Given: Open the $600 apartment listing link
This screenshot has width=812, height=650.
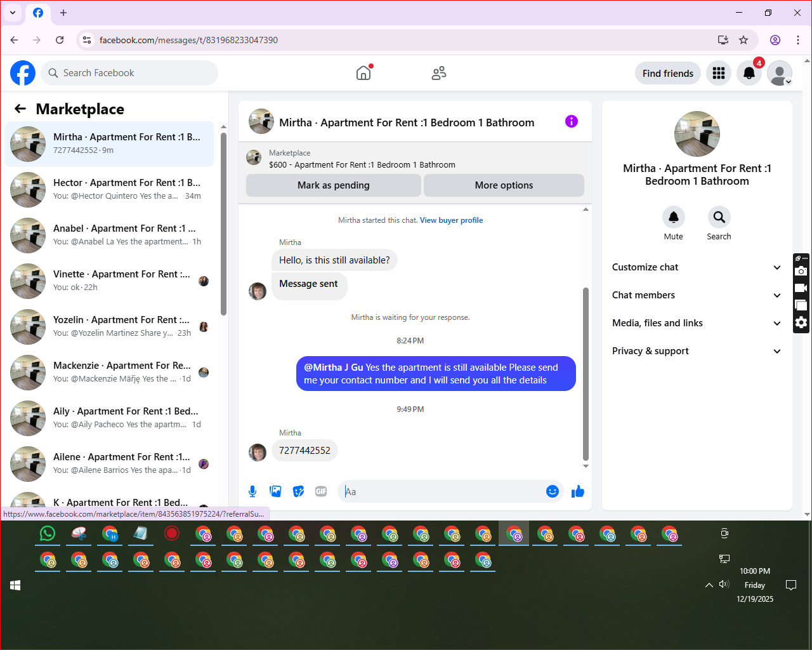Looking at the screenshot, I should coord(362,164).
